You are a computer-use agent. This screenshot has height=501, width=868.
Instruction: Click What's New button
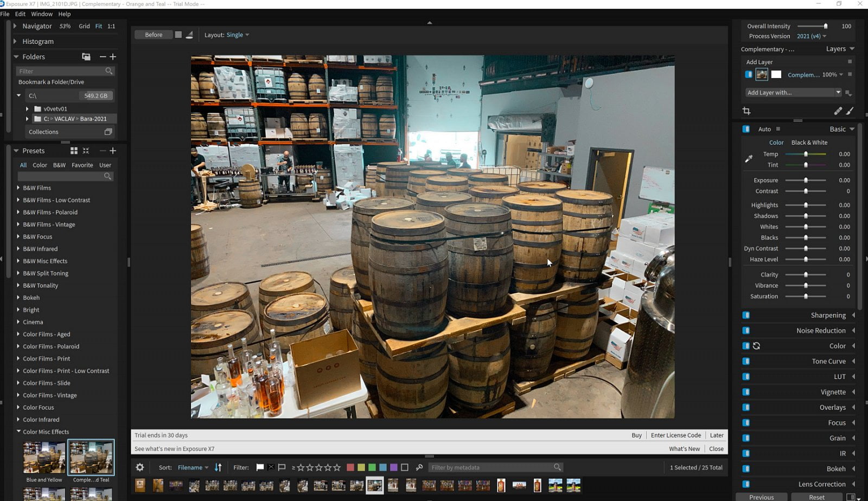684,448
